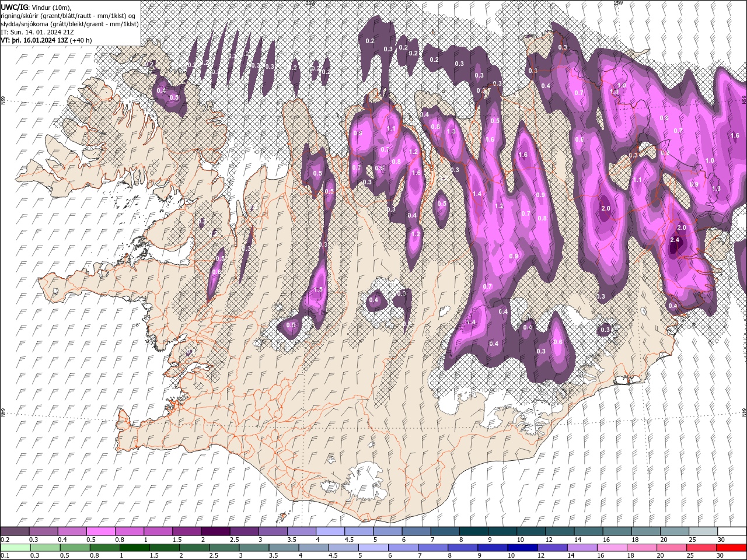Click the '66N' latitude label on right edge
This screenshot has width=747, height=560.
click(743, 100)
